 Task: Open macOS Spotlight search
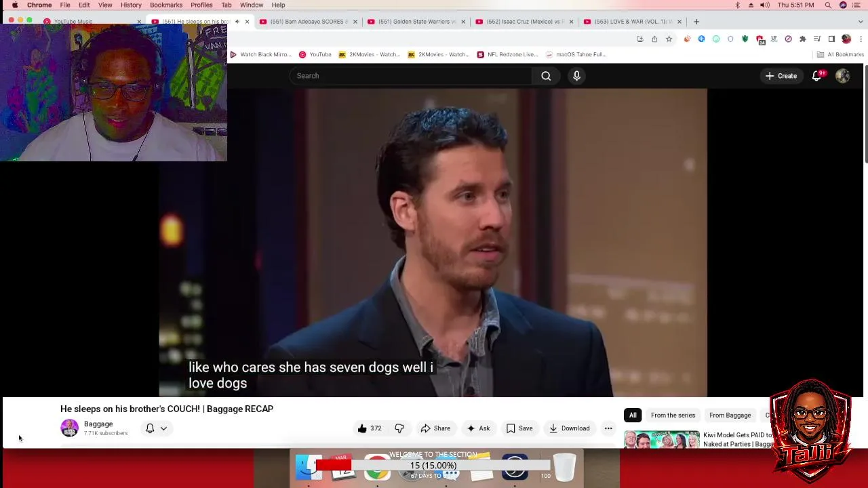tap(828, 5)
